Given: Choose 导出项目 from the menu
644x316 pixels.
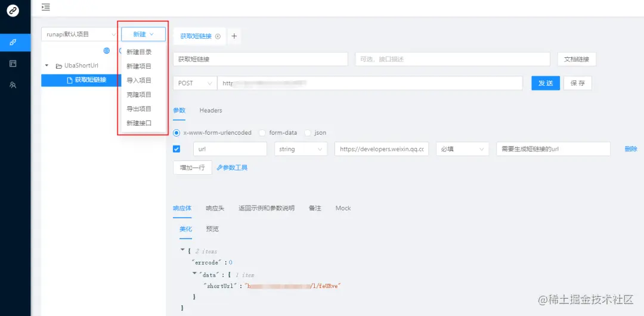Looking at the screenshot, I should [142, 109].
